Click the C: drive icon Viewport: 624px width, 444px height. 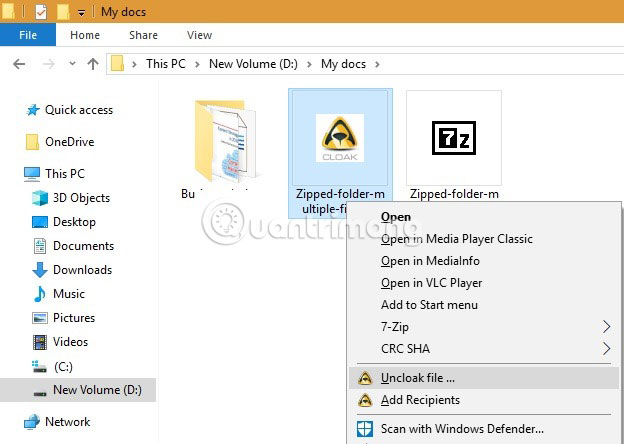click(x=39, y=366)
